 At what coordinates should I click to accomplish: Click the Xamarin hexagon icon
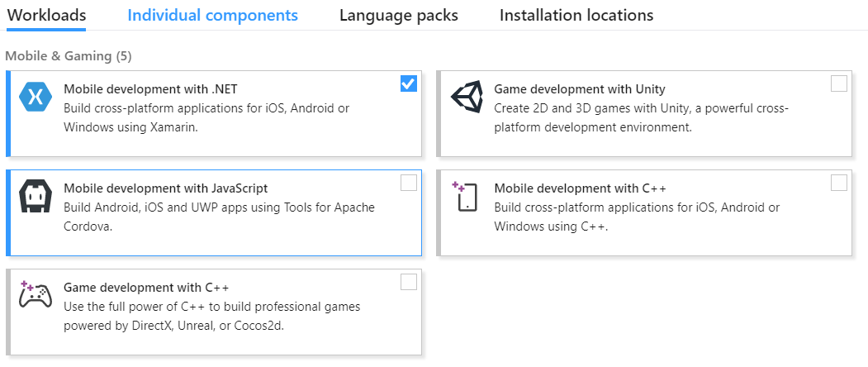pos(36,98)
